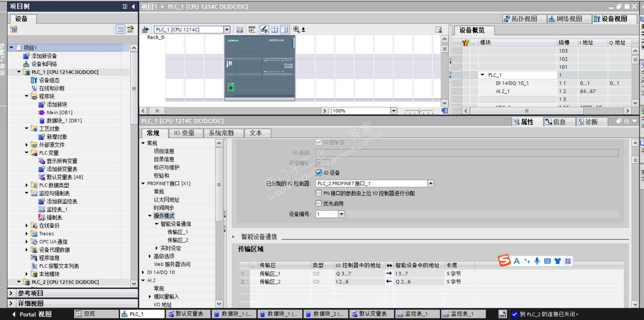Click the soft keyboard icon on the input method bar
Screen dimensions: 644x320
[547, 261]
